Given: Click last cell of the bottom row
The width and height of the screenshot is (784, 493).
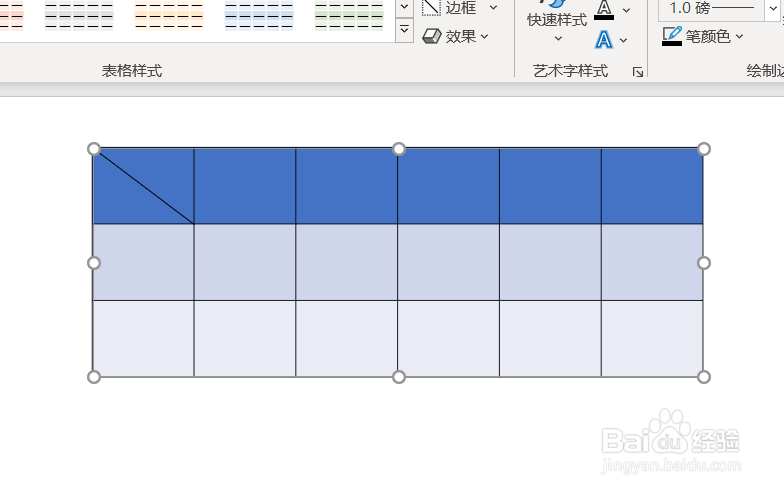Looking at the screenshot, I should 652,338.
